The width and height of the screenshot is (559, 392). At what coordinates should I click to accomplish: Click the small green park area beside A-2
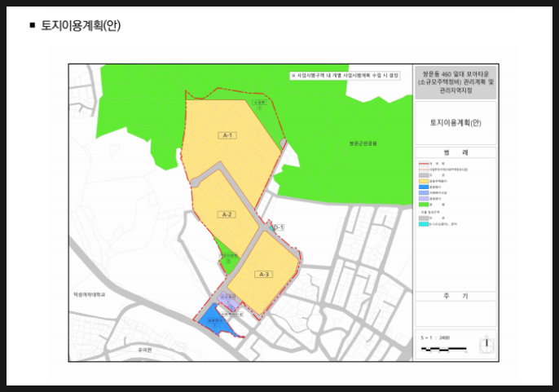(228, 259)
